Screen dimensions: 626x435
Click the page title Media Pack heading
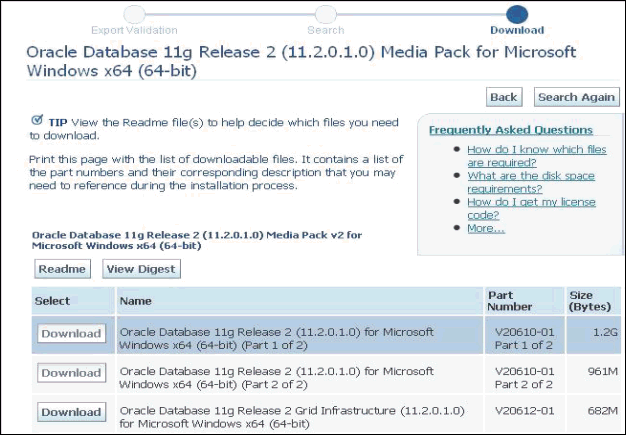301,61
